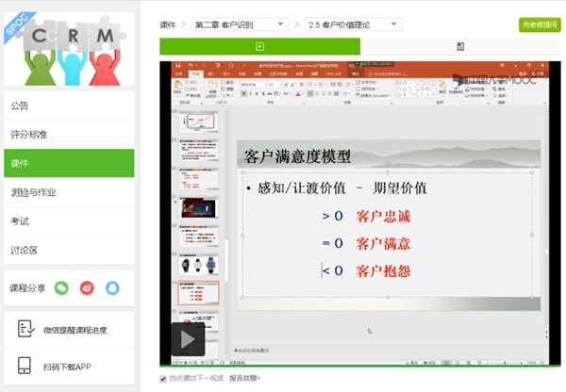Click the 客户抱怨 red text in the slide
This screenshot has height=392, width=566.
coord(383,270)
